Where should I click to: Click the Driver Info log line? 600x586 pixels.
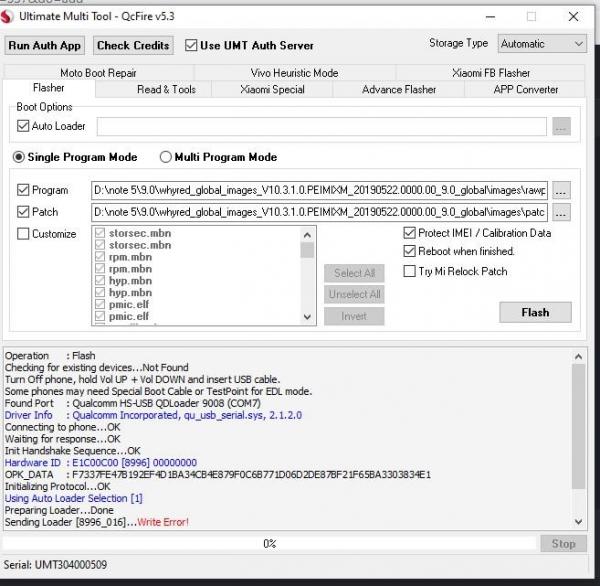click(x=153, y=415)
